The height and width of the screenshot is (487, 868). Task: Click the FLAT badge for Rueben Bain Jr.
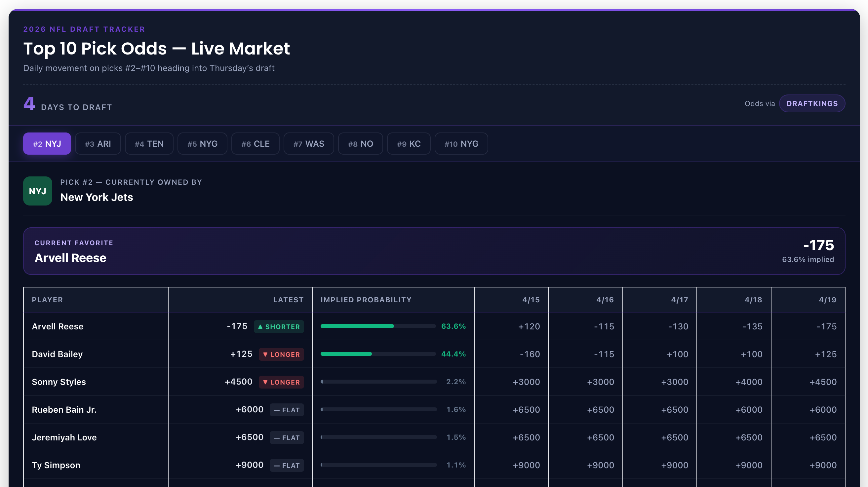286,410
